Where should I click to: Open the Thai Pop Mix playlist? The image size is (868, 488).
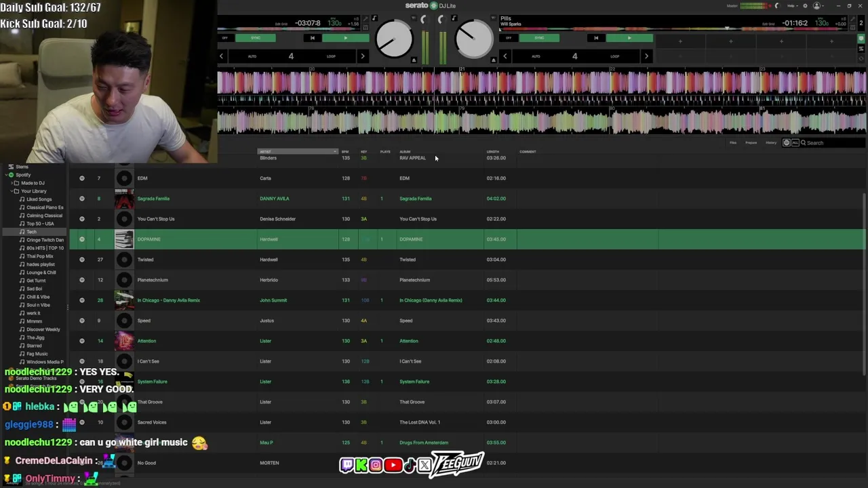(39, 256)
